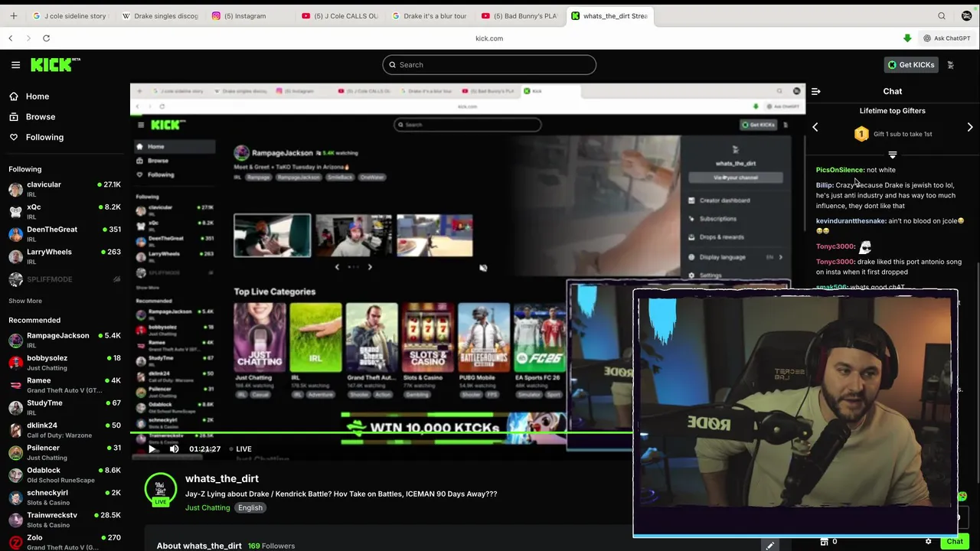
Task: Open Ramee recommended channel
Action: [x=64, y=385]
